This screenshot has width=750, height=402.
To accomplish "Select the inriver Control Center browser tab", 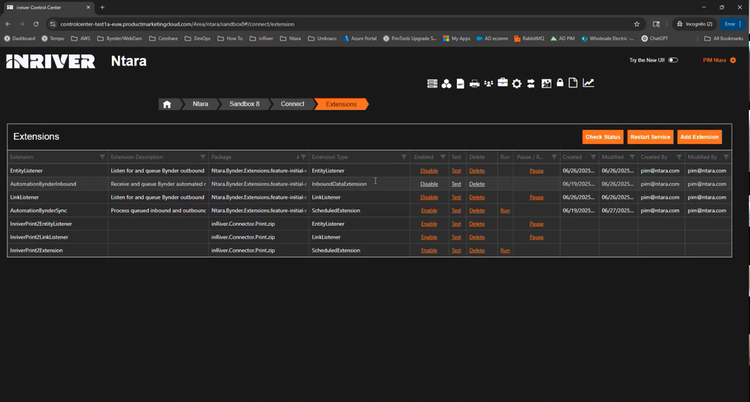I will [x=47, y=7].
